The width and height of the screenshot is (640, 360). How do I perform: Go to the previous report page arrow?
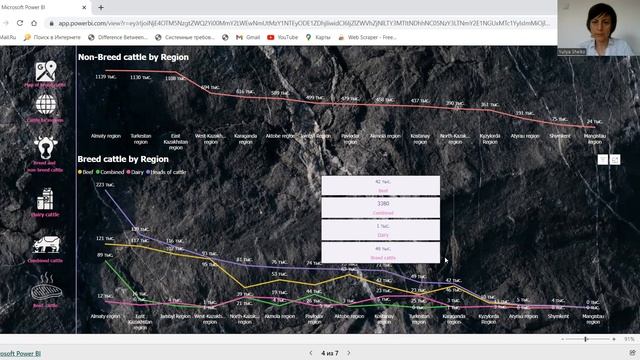(x=311, y=353)
